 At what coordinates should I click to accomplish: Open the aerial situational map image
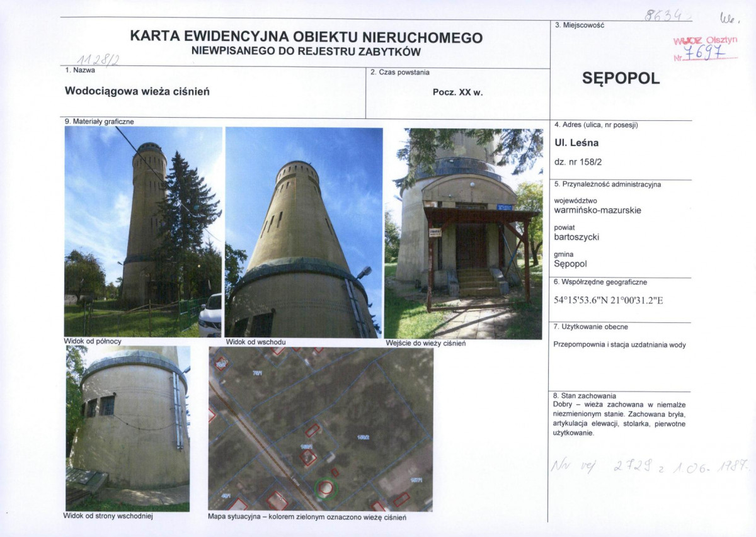pyautogui.click(x=321, y=429)
